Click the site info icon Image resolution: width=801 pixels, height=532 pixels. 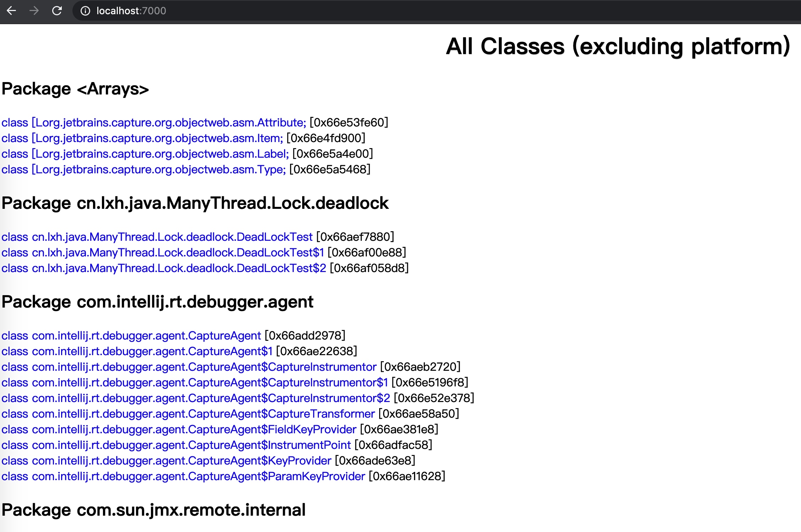(85, 11)
